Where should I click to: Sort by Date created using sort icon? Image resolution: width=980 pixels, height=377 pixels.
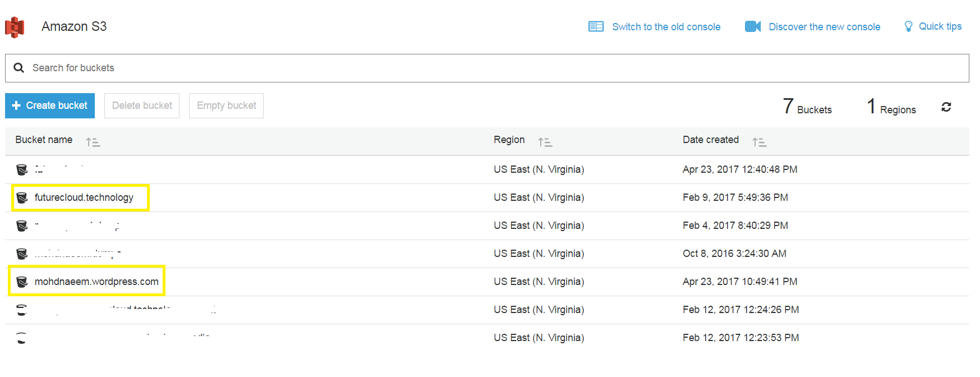point(760,142)
